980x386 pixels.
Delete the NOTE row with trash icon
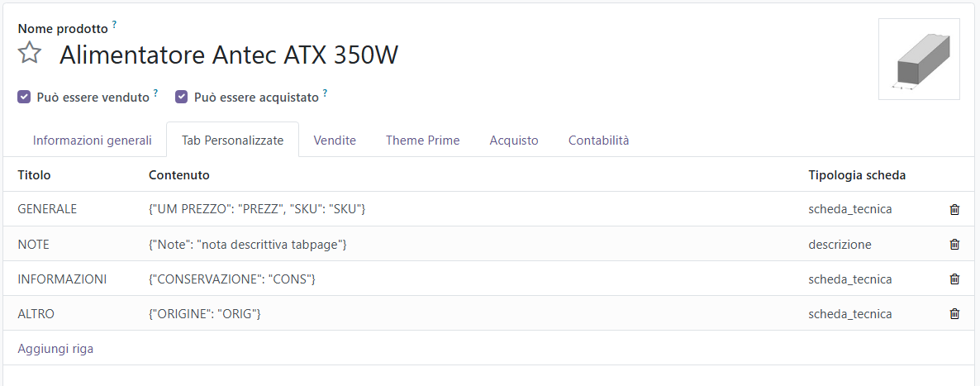tap(954, 245)
